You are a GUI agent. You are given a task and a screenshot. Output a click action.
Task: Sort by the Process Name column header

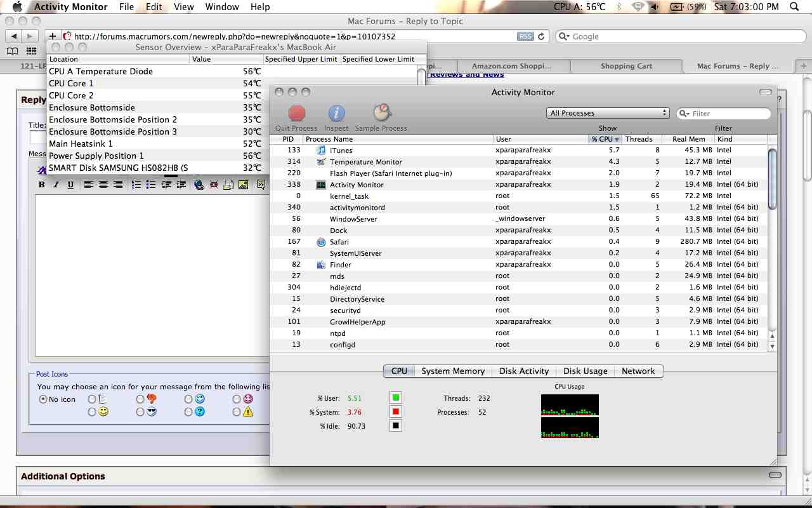[398, 139]
